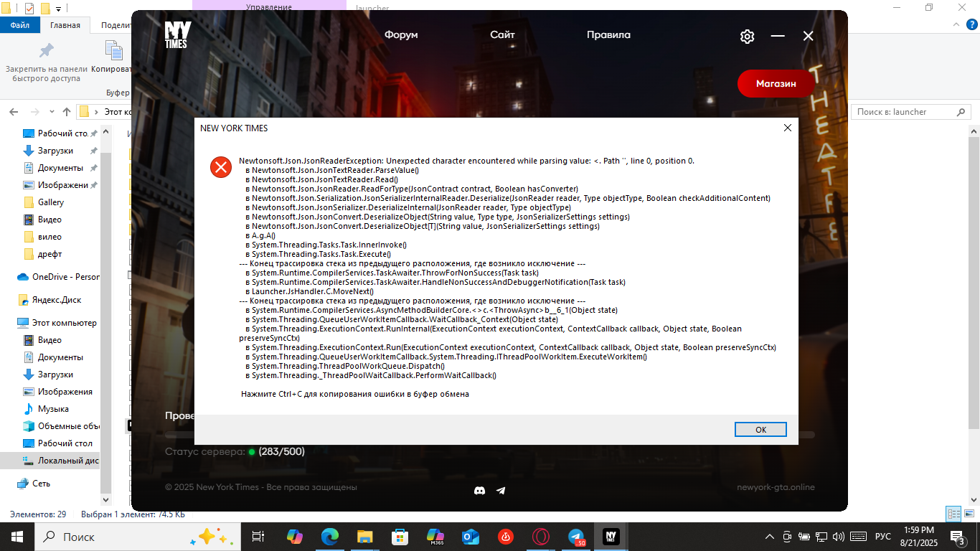Open Opera browser from the taskbar
The image size is (980, 551).
click(541, 537)
